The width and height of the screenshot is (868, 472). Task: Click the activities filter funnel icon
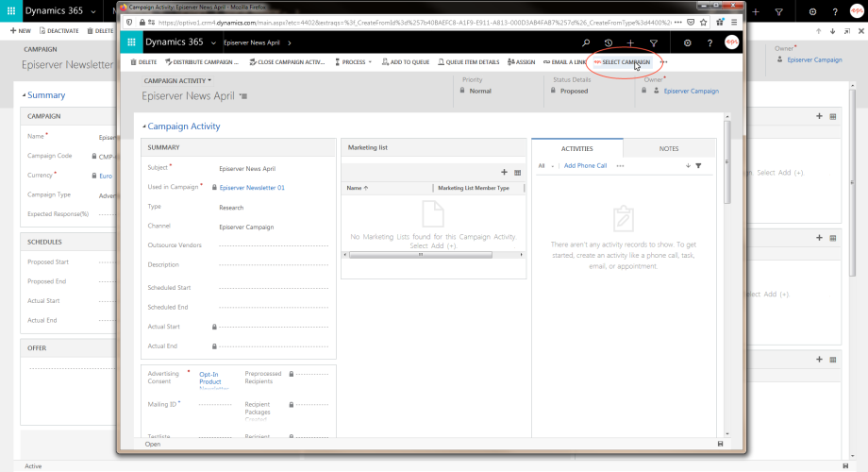698,165
